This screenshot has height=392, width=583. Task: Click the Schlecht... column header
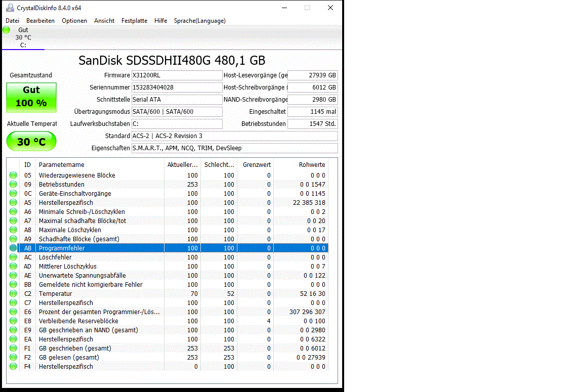219,164
